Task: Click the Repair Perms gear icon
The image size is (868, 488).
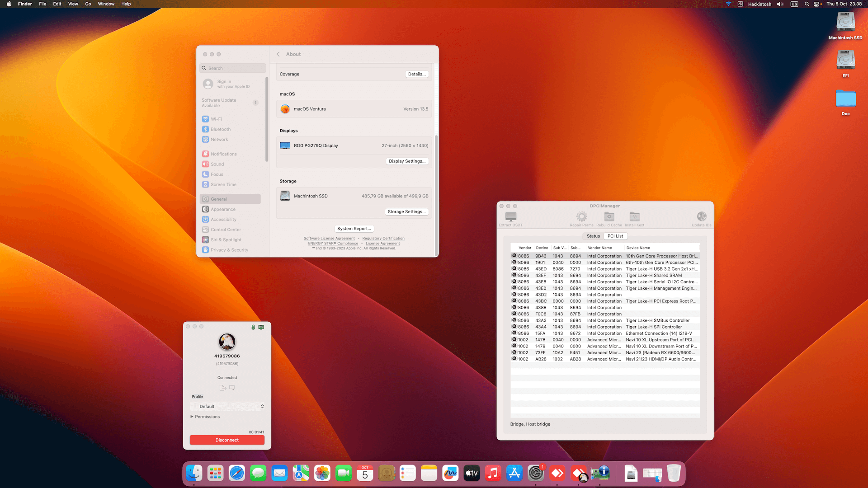Action: [x=581, y=217]
